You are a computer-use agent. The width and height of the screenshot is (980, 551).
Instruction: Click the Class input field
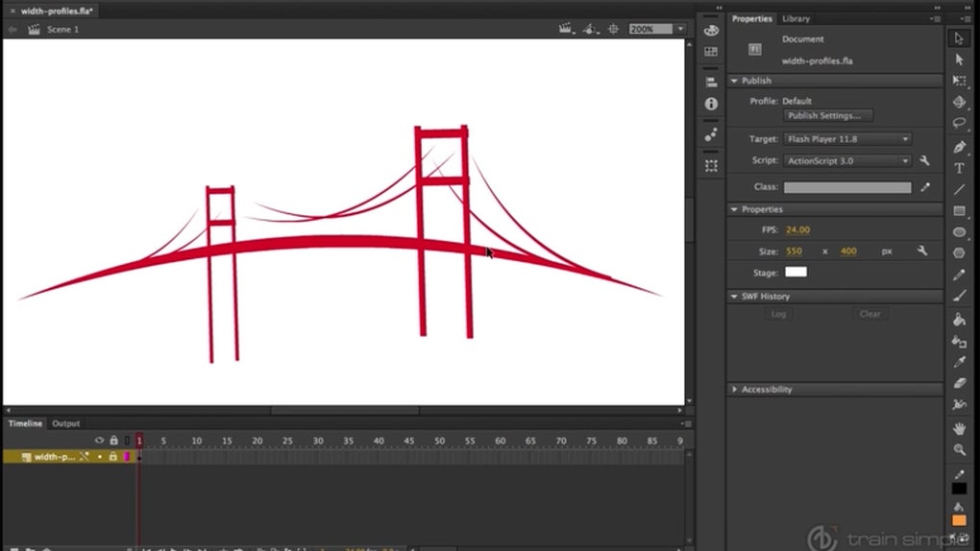846,188
